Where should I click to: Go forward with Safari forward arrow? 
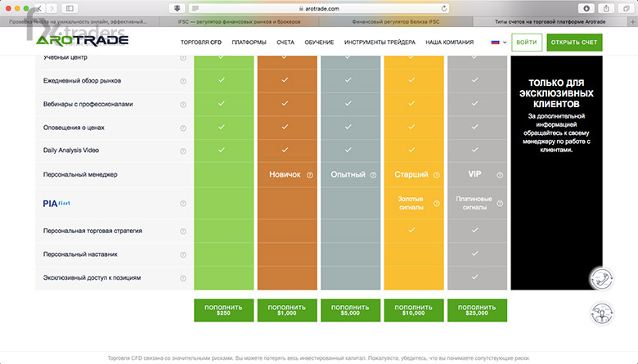52,8
